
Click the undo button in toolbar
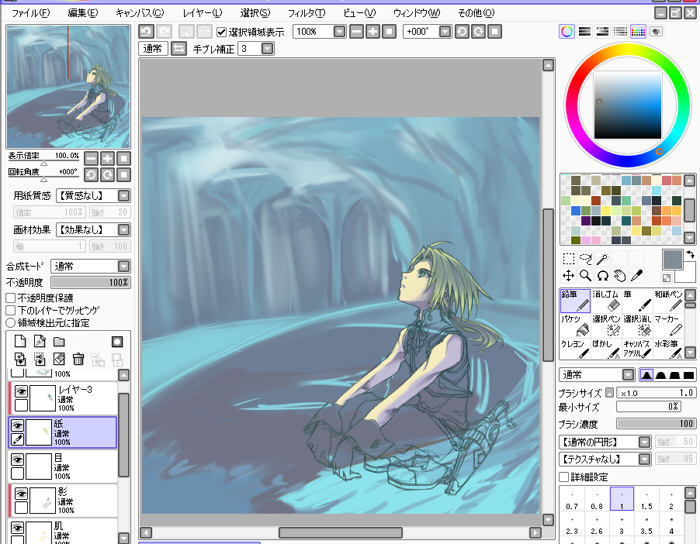[146, 32]
